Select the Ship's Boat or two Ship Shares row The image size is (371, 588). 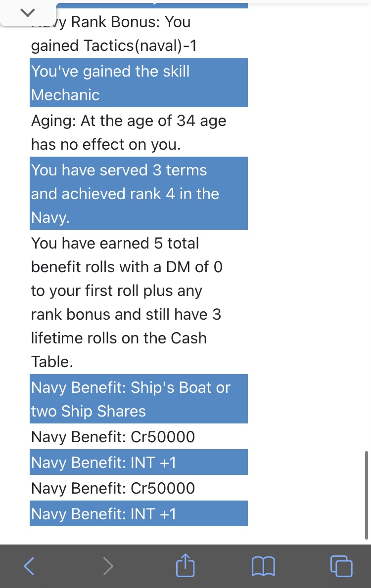point(139,399)
